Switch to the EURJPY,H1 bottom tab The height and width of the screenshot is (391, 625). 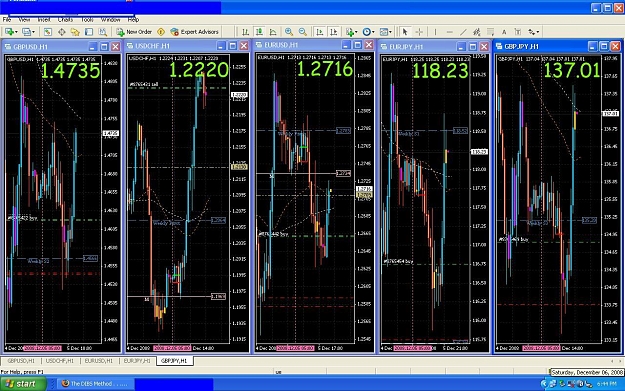point(137,361)
